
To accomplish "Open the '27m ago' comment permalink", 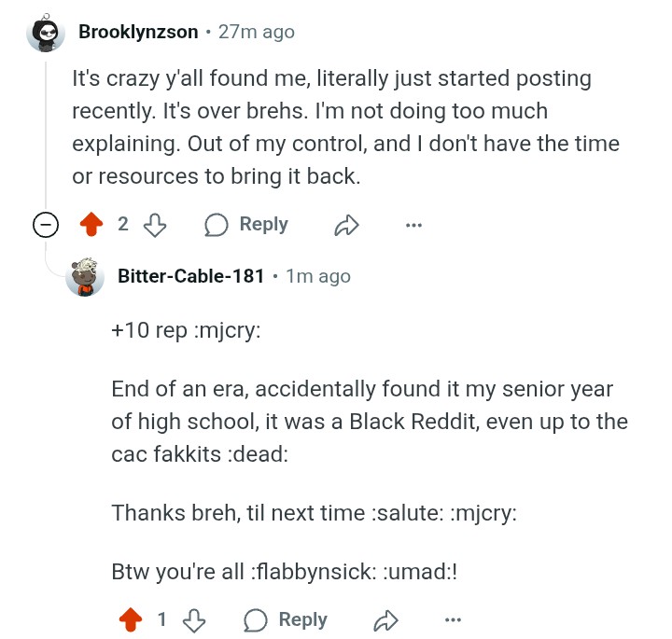I will click(x=256, y=33).
